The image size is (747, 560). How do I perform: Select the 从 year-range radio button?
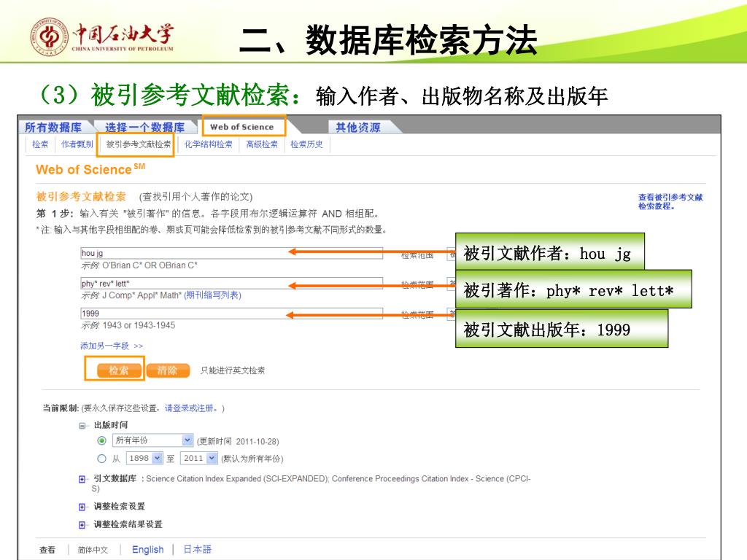(x=101, y=459)
